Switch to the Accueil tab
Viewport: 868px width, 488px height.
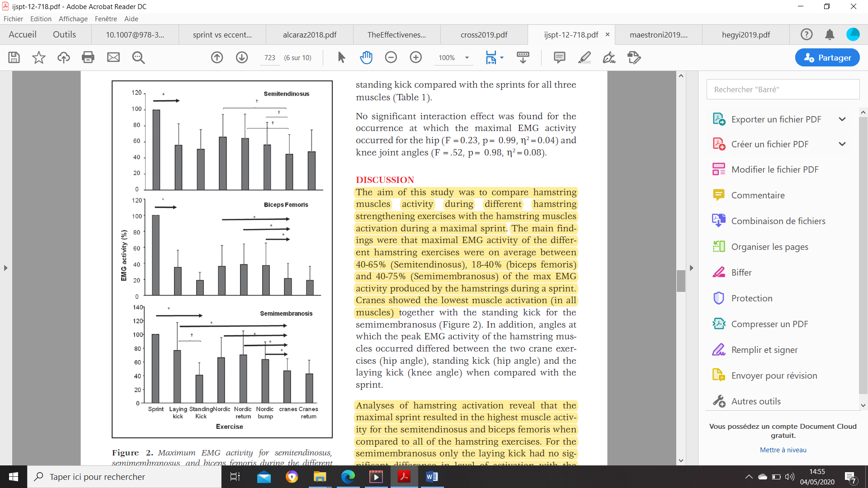click(23, 35)
